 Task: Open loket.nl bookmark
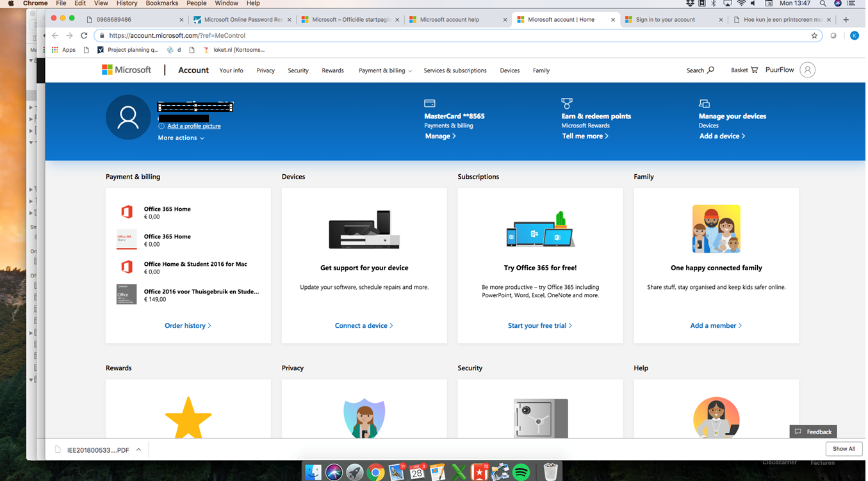(x=233, y=50)
